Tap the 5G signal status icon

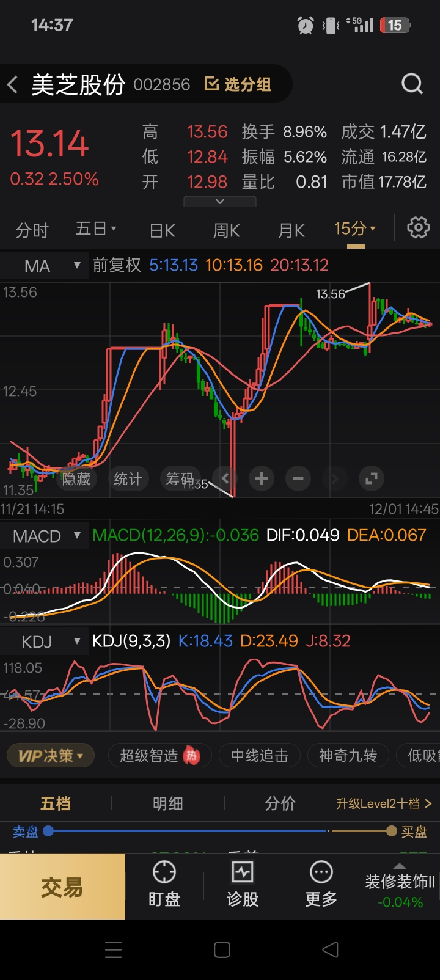[x=361, y=24]
